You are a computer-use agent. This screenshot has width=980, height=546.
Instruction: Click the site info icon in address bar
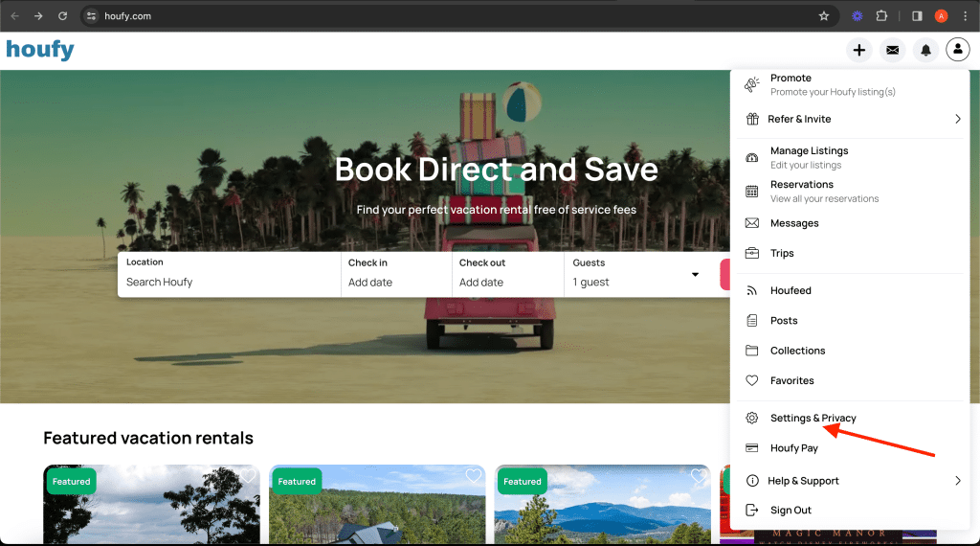91,15
